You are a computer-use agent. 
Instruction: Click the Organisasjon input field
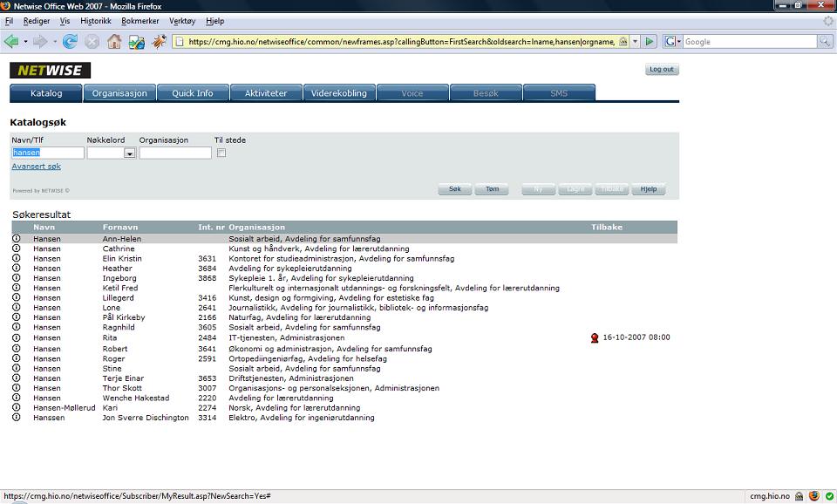pyautogui.click(x=175, y=153)
